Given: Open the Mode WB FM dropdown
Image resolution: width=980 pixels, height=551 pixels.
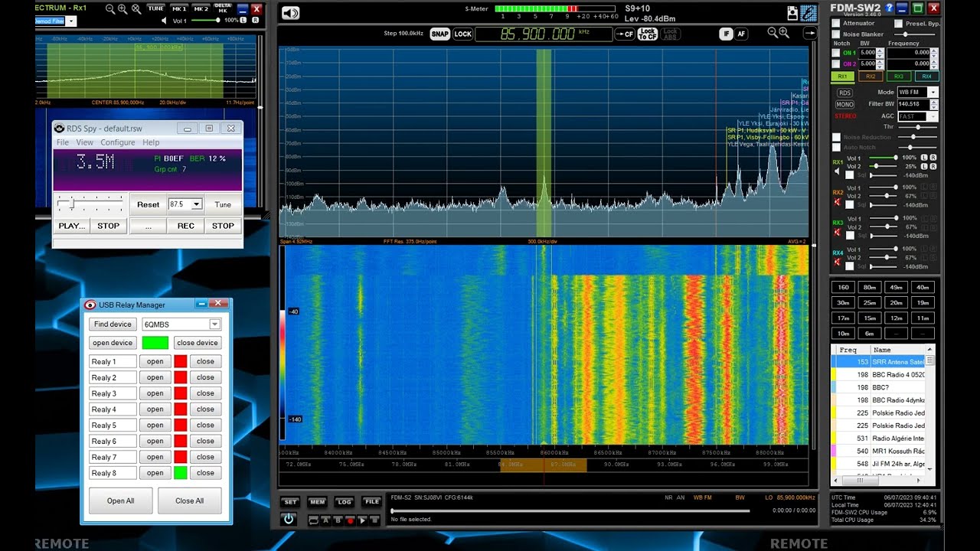Looking at the screenshot, I should coord(933,93).
